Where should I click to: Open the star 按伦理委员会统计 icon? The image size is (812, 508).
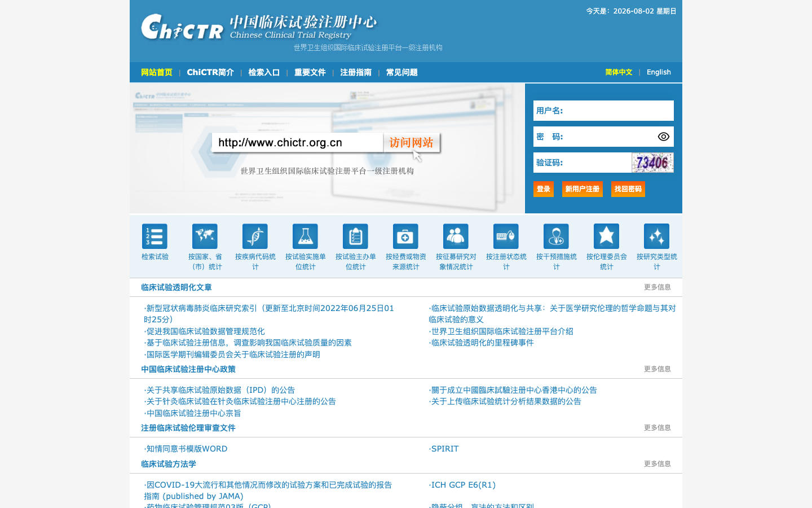coord(606,237)
